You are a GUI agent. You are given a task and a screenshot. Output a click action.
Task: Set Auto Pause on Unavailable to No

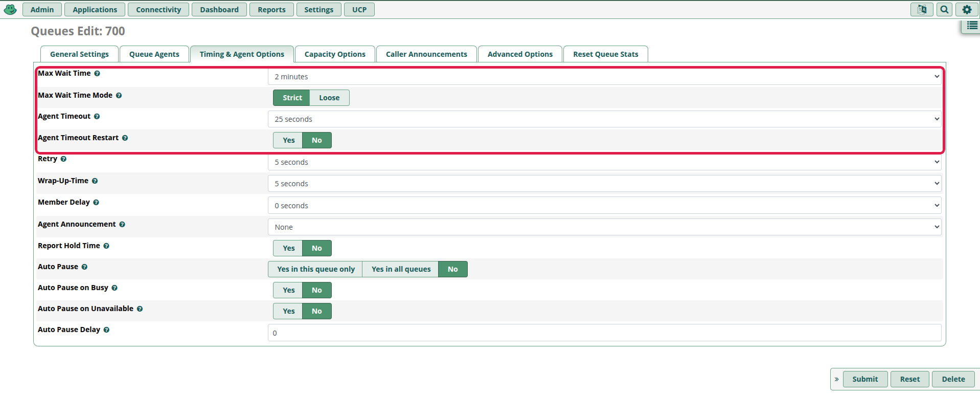(317, 311)
